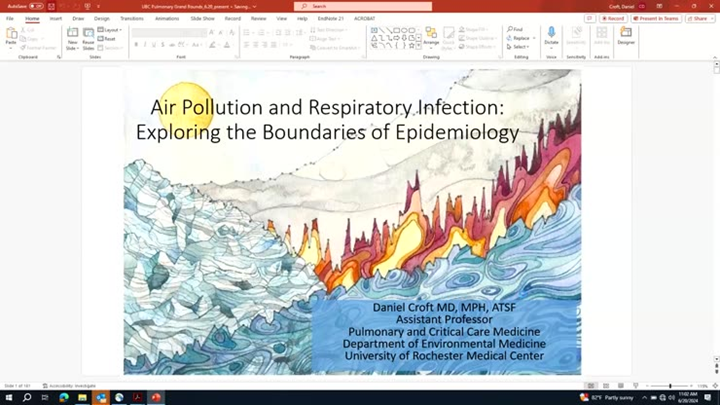Launch PowerPoint from the Windows taskbar
The width and height of the screenshot is (720, 405).
pos(156,397)
